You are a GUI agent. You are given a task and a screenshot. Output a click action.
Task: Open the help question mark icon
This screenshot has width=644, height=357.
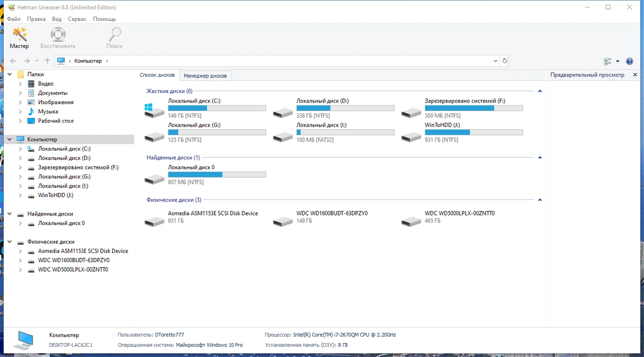630,61
